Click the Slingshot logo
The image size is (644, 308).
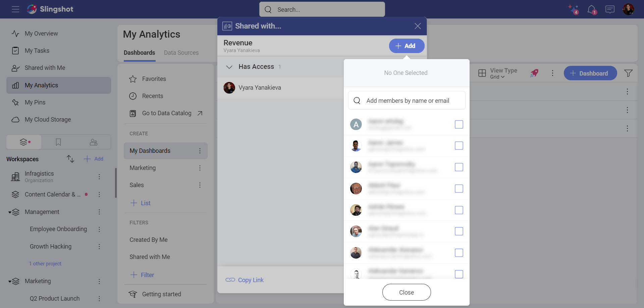pyautogui.click(x=50, y=9)
